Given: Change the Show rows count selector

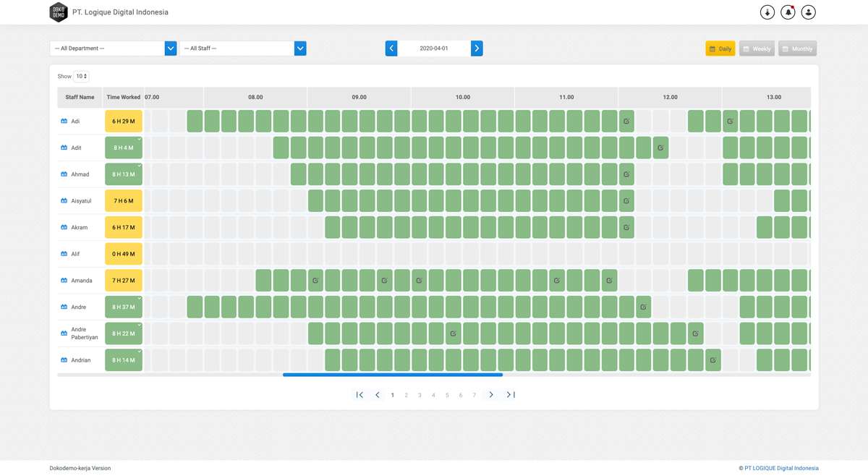Looking at the screenshot, I should (81, 76).
